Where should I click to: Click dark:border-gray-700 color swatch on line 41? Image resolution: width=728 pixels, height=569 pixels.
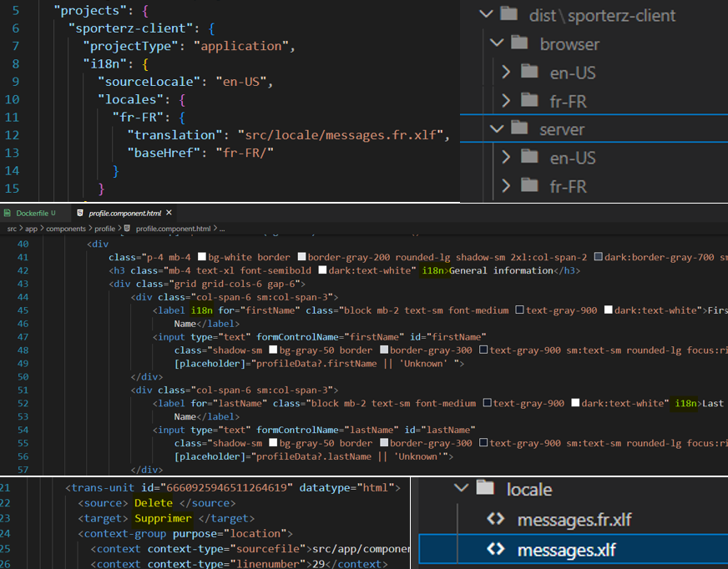tap(599, 257)
